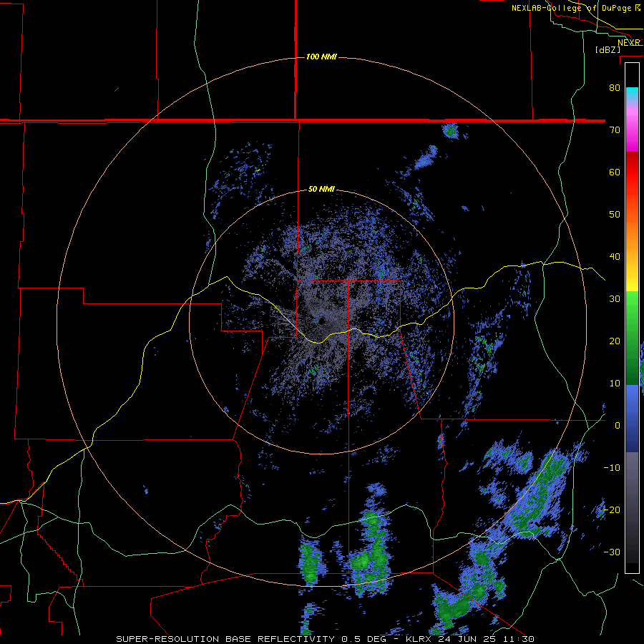The width and height of the screenshot is (644, 644).
Task: Click the "SUPER-RESOLUTION BASE REFLECTIVITY" caption text
Action: (225, 639)
